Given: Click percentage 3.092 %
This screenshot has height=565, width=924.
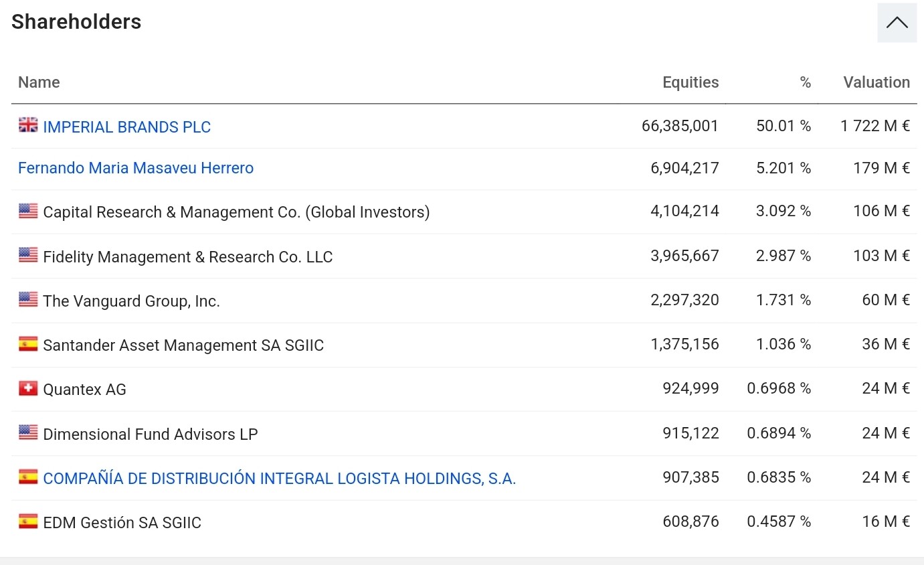Looking at the screenshot, I should (783, 211).
